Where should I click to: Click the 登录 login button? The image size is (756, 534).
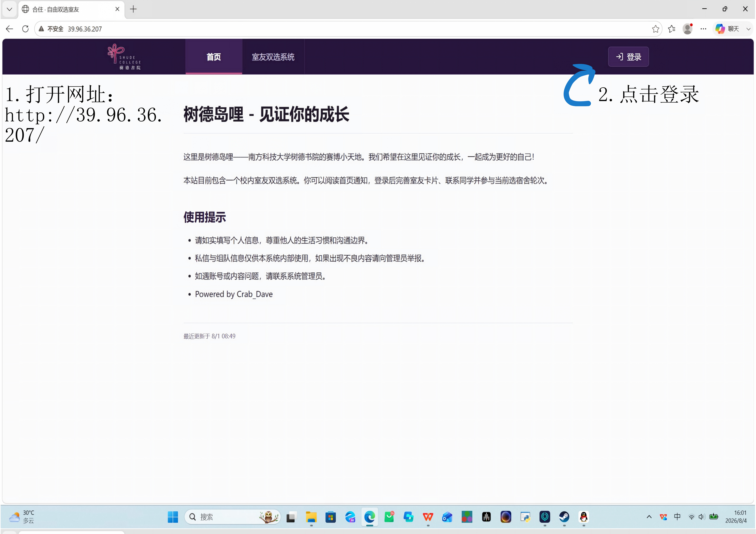(628, 57)
